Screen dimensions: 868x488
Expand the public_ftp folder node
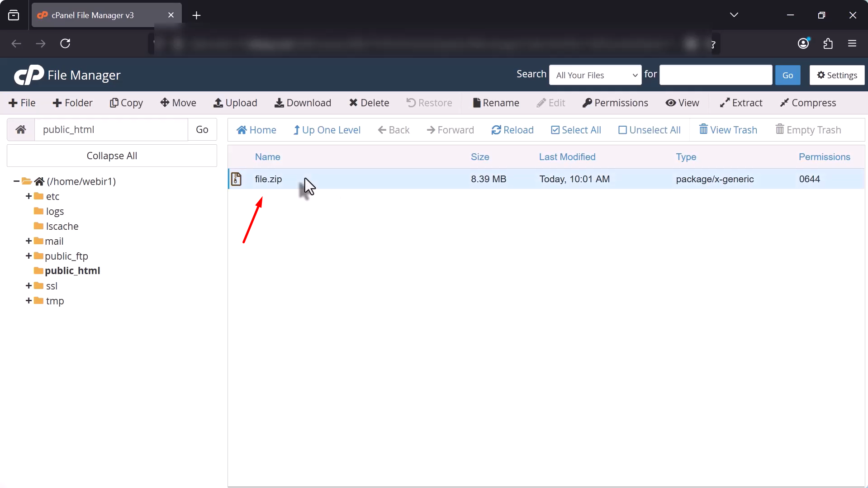(28, 256)
